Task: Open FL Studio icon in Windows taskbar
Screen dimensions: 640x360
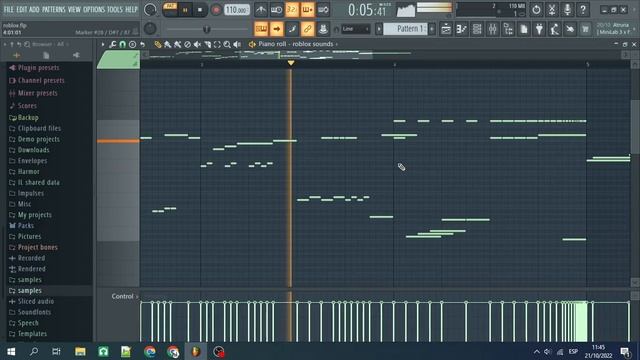Action: 196,351
